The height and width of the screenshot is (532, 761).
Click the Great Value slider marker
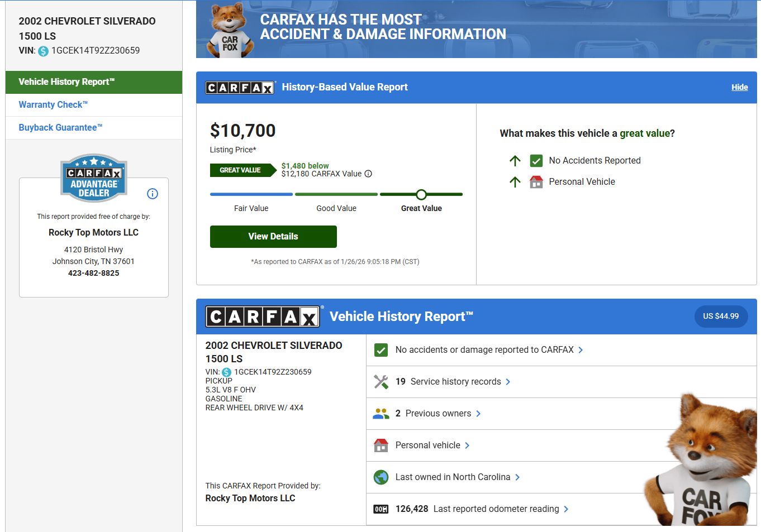click(421, 194)
